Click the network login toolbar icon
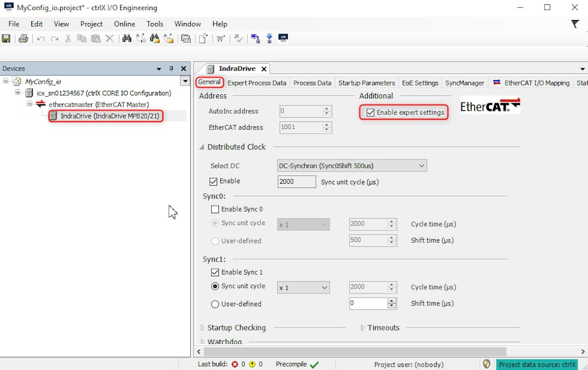 click(x=255, y=38)
